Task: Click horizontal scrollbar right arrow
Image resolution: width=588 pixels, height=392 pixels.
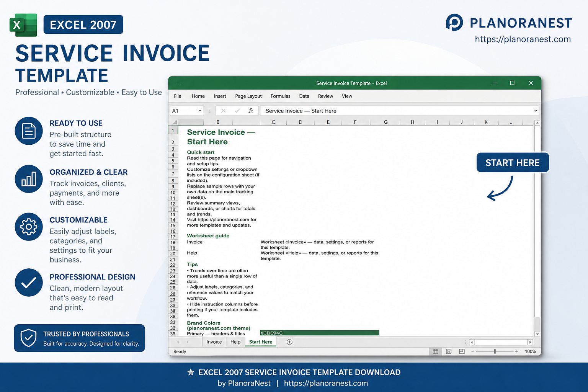Action: coord(530,342)
